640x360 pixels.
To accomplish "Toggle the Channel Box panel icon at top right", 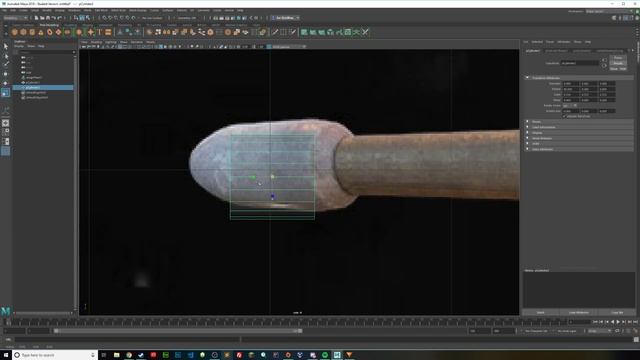I will click(x=637, y=18).
